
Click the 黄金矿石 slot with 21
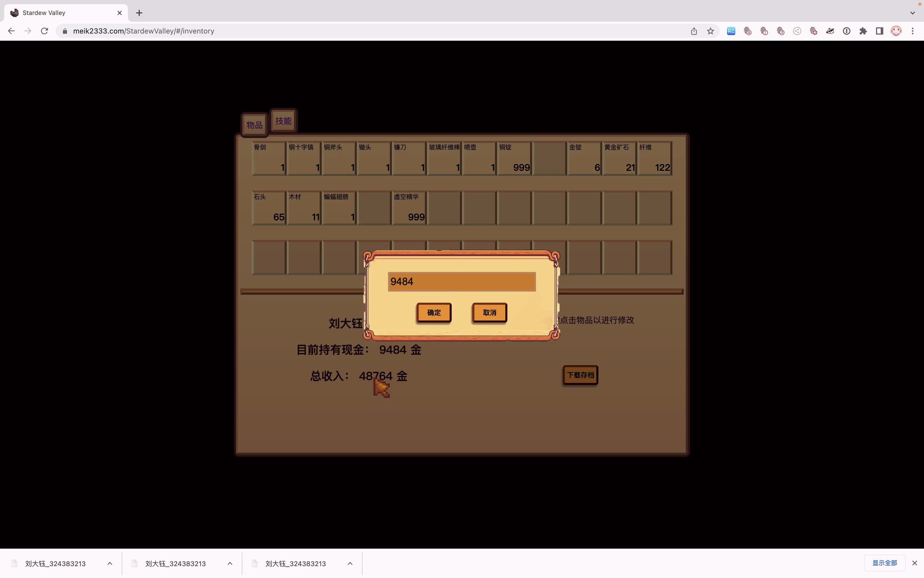[x=620, y=158]
